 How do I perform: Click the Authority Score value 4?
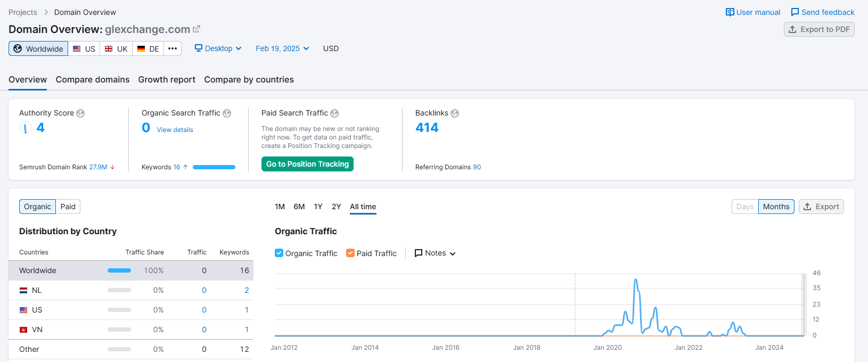tap(40, 128)
